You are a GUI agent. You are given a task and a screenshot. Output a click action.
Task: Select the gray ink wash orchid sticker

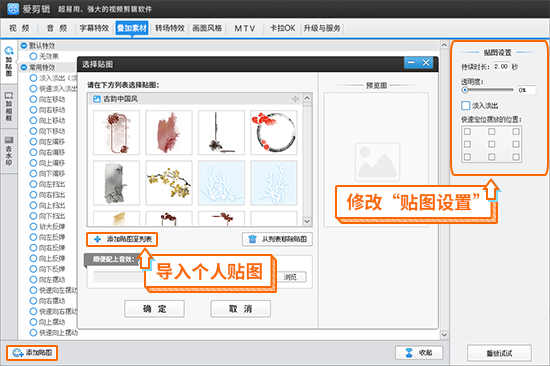(116, 183)
